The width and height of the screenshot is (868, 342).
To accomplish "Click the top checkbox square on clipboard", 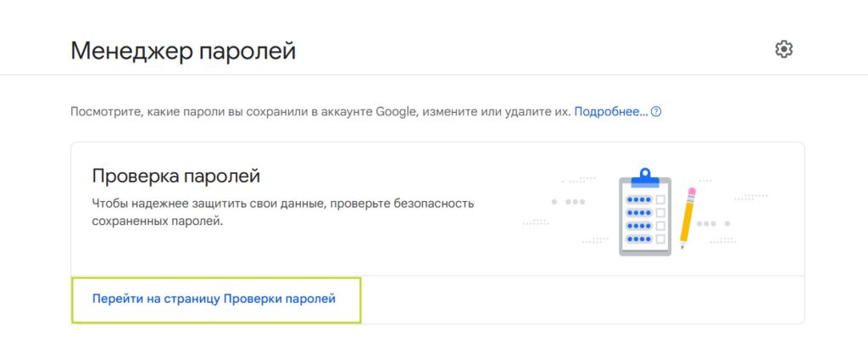I will 661,199.
